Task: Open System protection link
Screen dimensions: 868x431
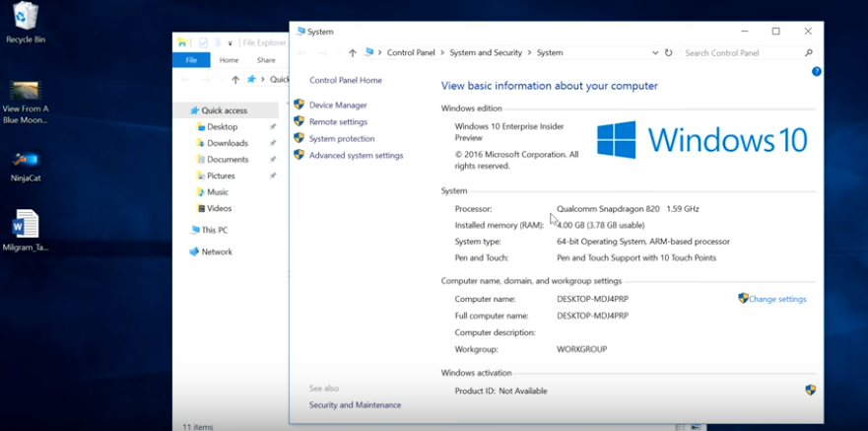Action: point(342,138)
